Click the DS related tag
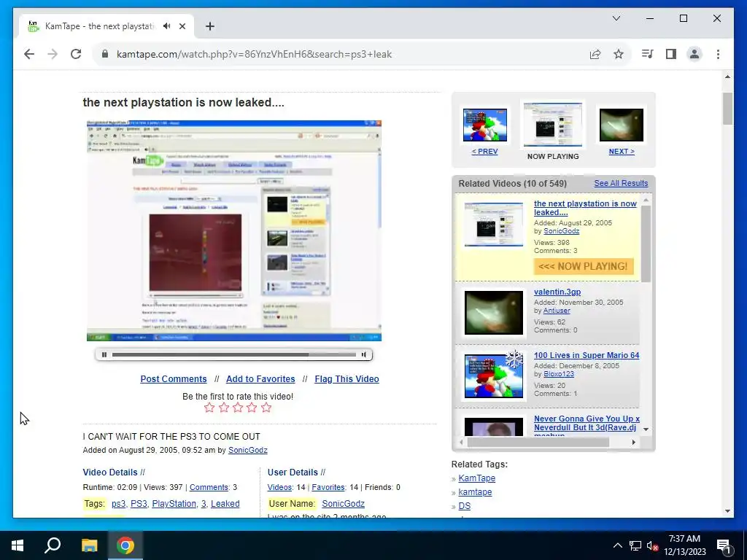 [465, 506]
